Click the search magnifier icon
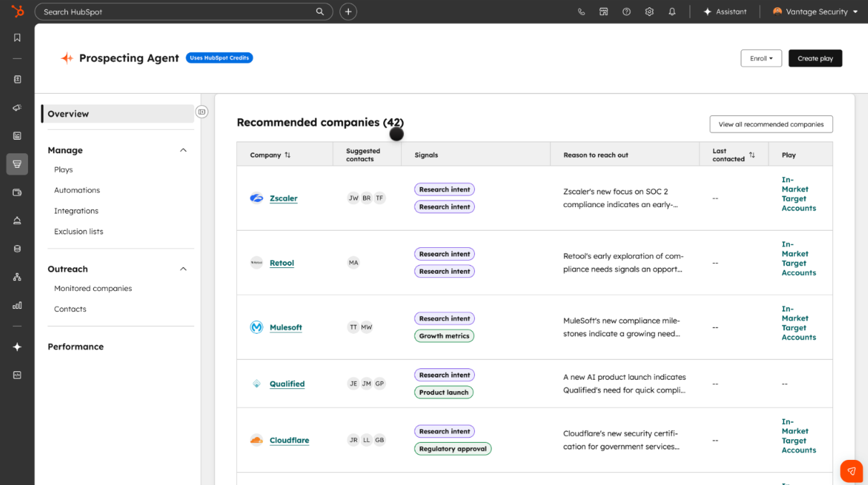Screen dimensions: 868x485 [x=320, y=11]
